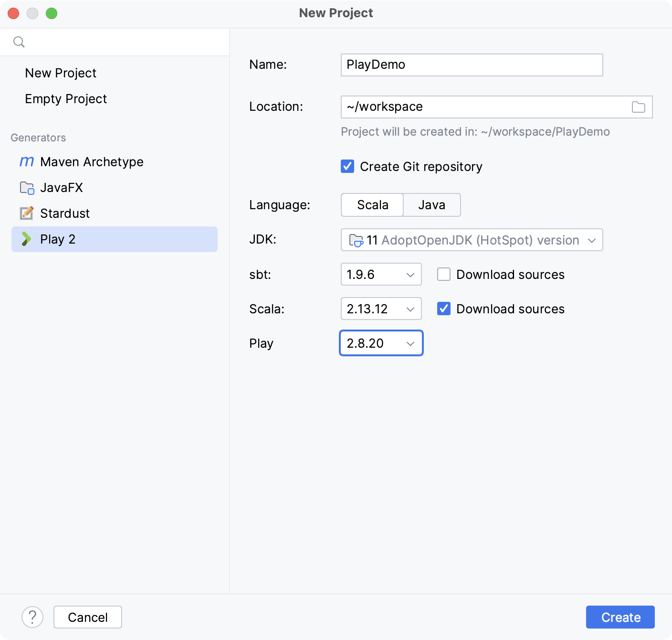Expand the sbt version 1.9.6 dropdown

(x=381, y=275)
